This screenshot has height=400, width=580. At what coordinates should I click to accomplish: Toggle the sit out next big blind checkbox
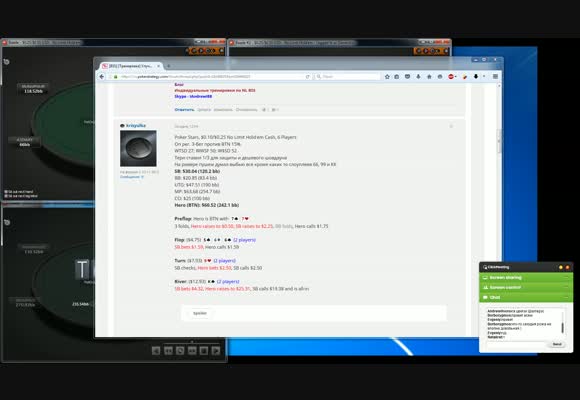(x=6, y=196)
